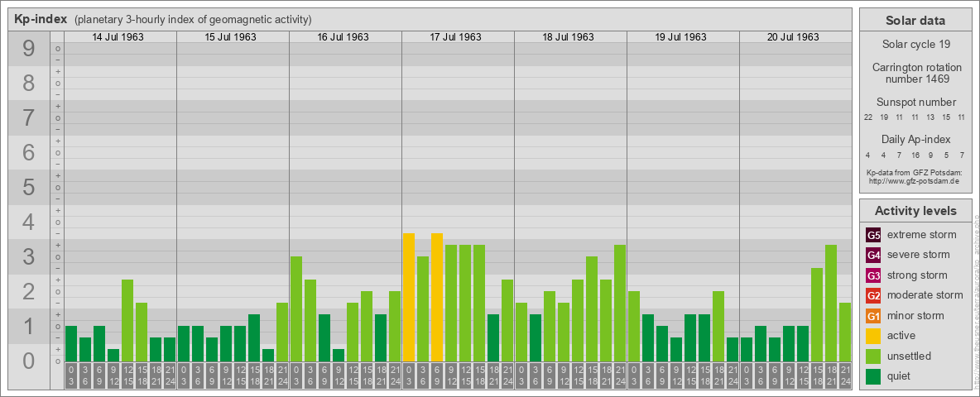This screenshot has width=980, height=397.
Task: Click the G3 strong storm color swatch
Action: point(873,275)
